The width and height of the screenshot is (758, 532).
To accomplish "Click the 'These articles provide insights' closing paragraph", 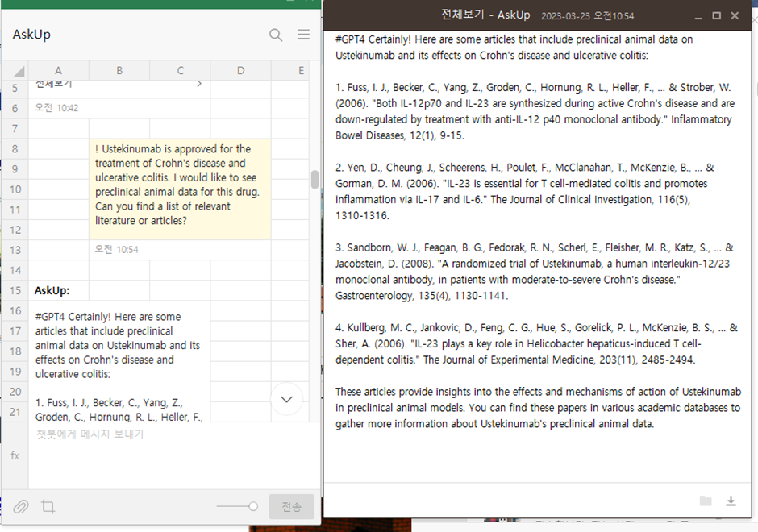I will click(x=538, y=407).
